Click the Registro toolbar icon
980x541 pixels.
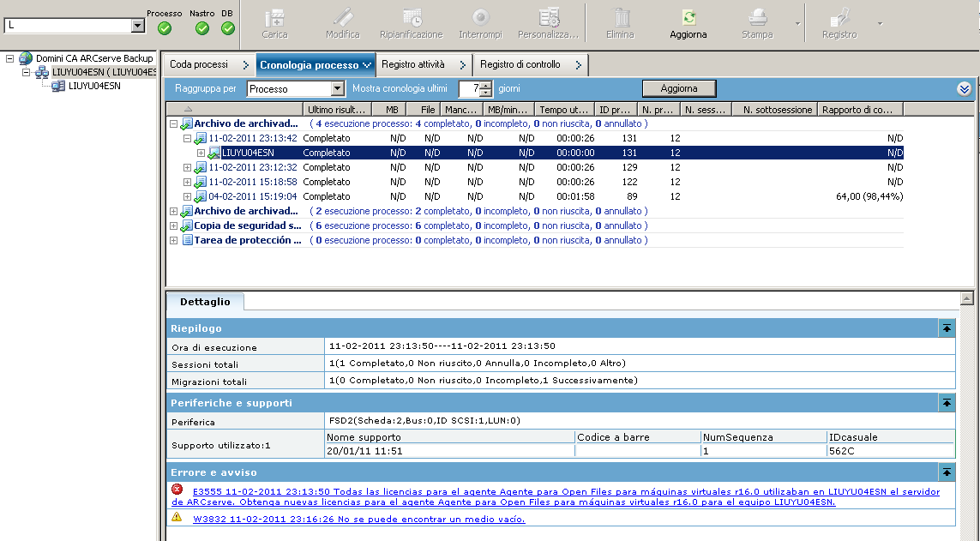tap(839, 18)
